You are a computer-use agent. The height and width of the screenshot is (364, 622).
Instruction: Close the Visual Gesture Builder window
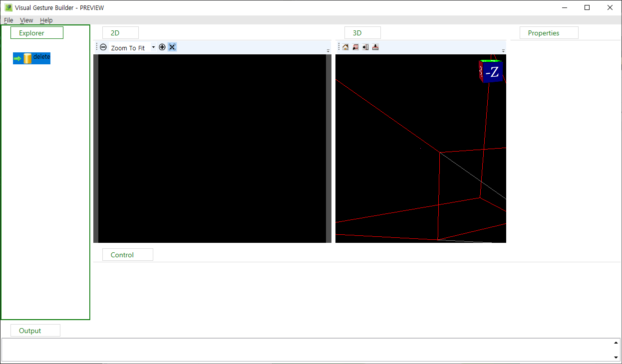point(610,7)
